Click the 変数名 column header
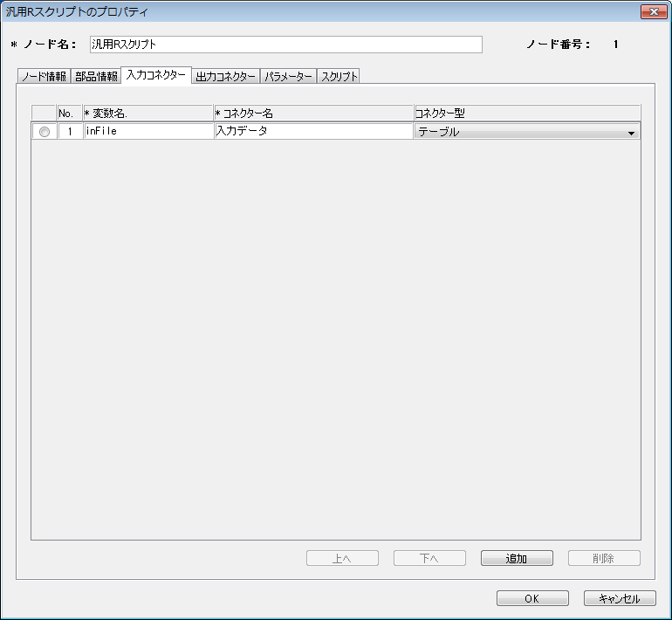This screenshot has height=620, width=672. tap(147, 114)
